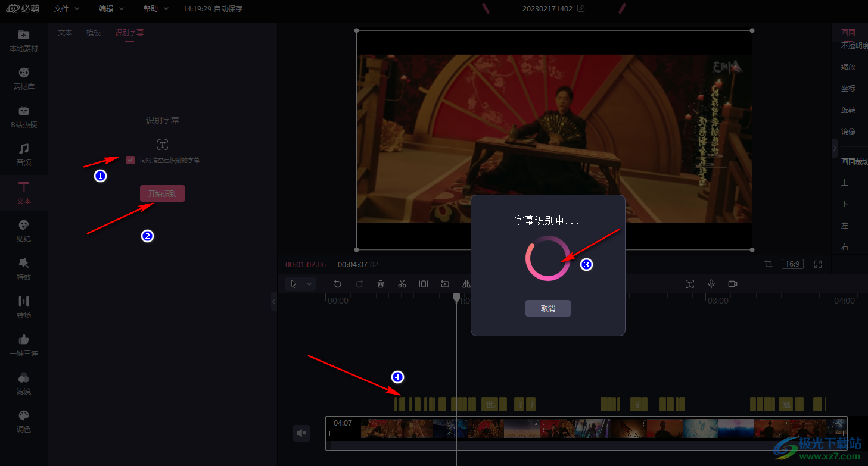Open the 16:9 aspect ratio selector
The width and height of the screenshot is (868, 466).
coord(793,264)
